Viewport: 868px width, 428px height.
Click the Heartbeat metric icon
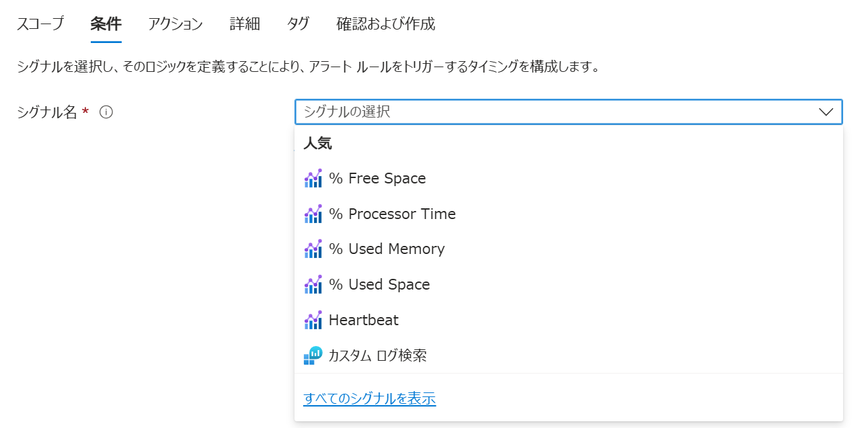click(x=313, y=320)
